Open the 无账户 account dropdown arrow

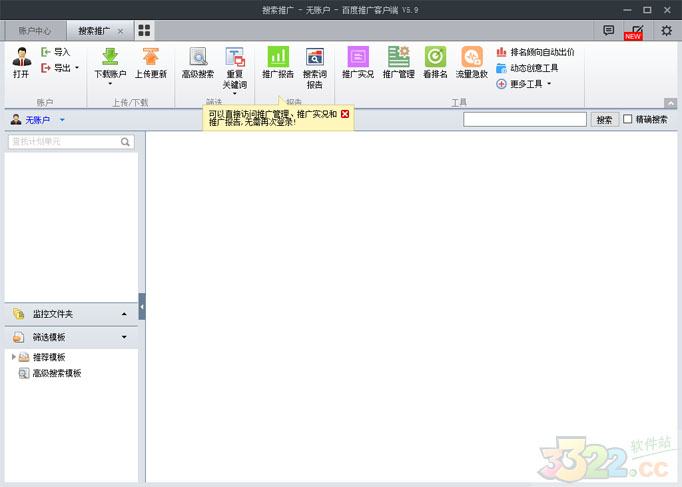click(x=62, y=120)
